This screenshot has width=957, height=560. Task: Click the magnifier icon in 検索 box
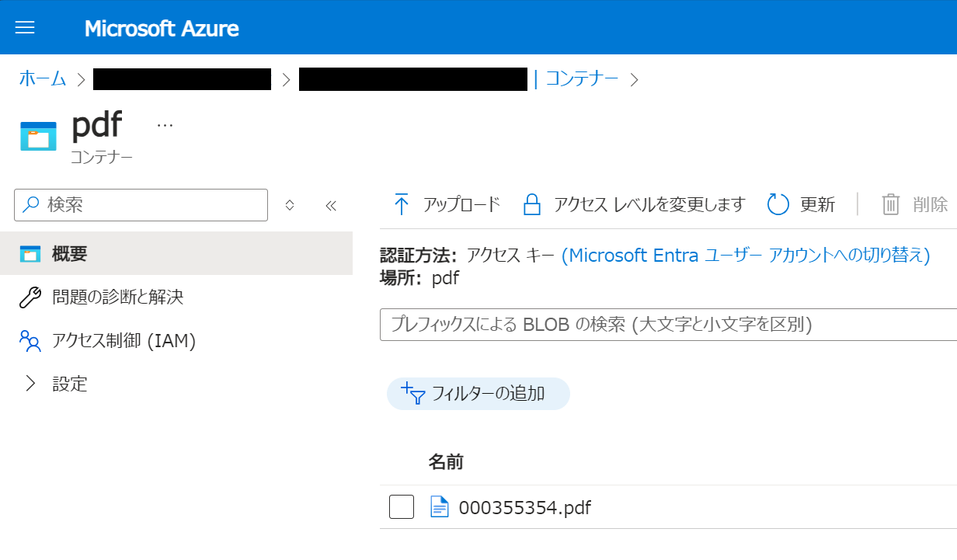coord(31,205)
